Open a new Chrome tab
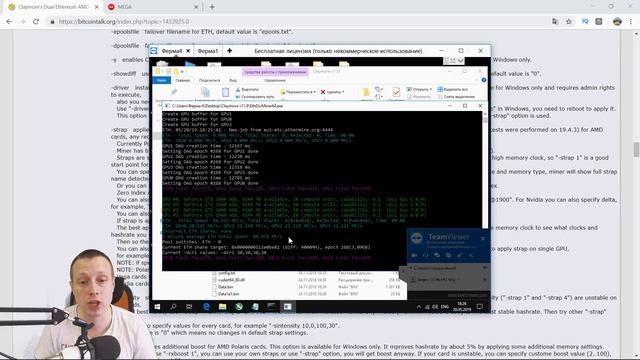The image size is (640, 360). pyautogui.click(x=212, y=7)
